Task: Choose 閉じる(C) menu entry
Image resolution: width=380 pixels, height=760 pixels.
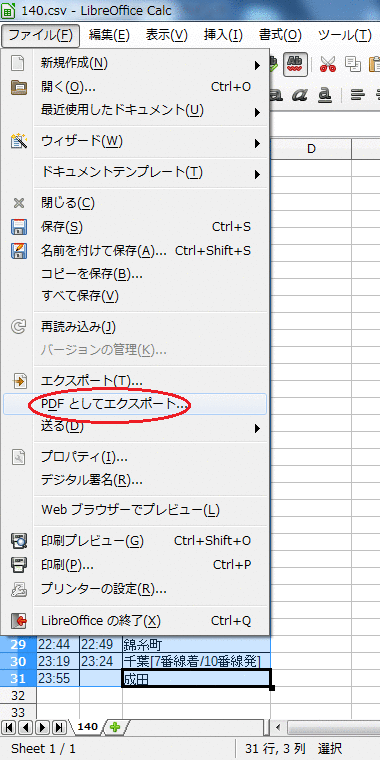Action: (135, 203)
